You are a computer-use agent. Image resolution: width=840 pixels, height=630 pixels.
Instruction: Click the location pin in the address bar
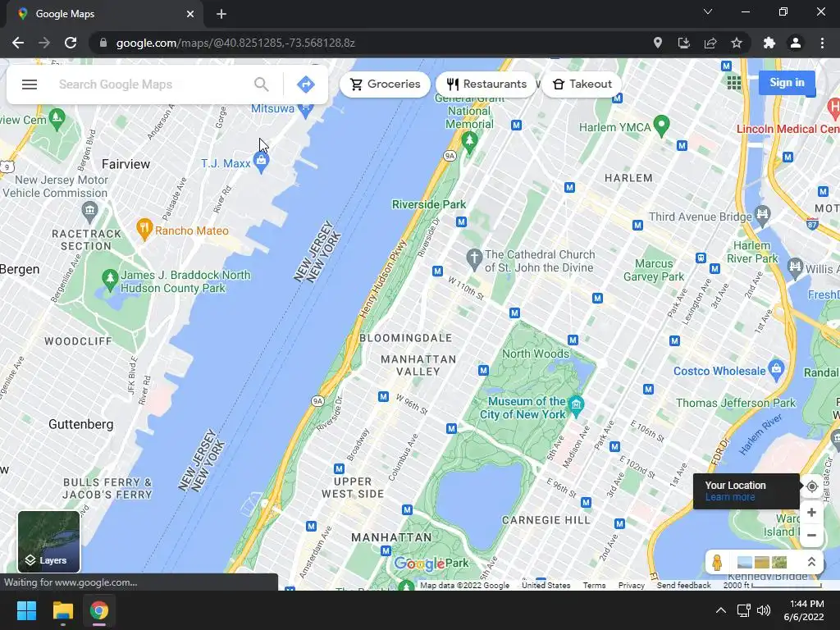(x=657, y=43)
